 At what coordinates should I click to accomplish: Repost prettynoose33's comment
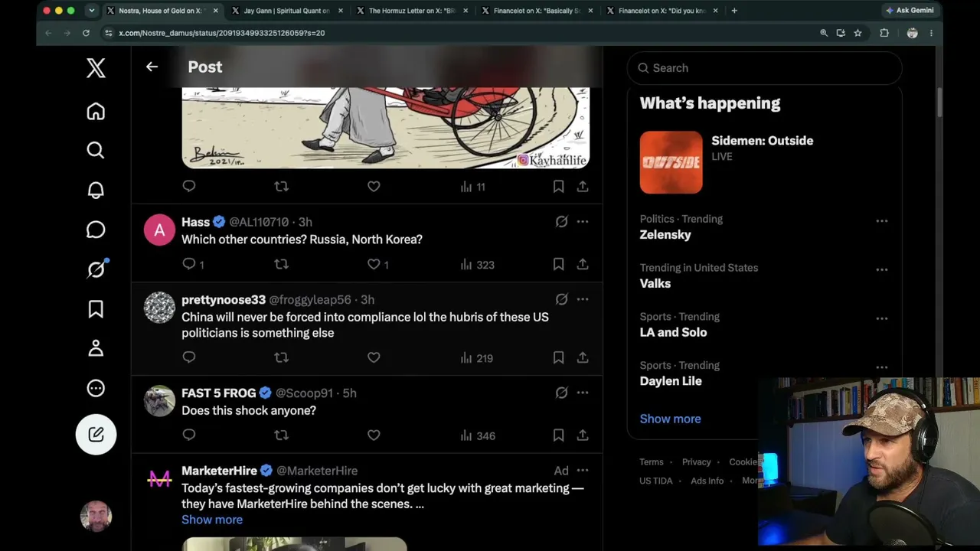pos(281,357)
